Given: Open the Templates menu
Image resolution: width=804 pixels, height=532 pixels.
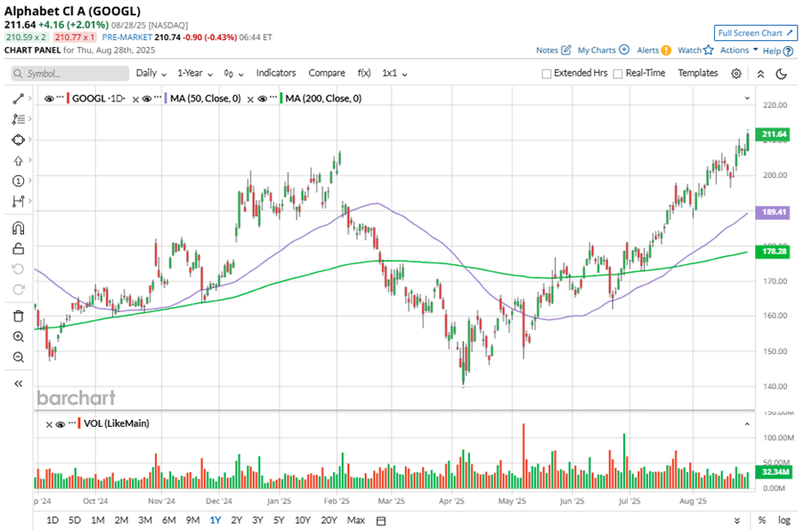Looking at the screenshot, I should 698,73.
